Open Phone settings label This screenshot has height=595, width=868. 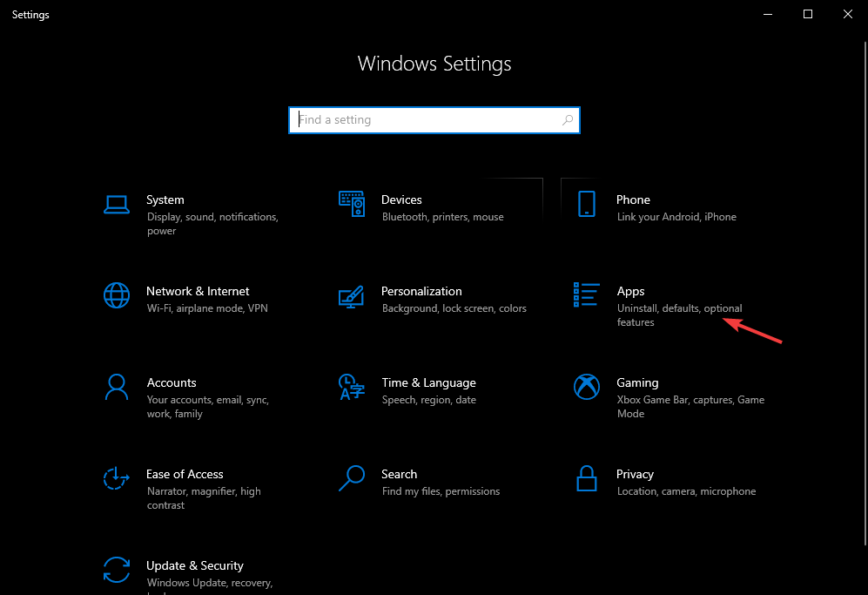pyautogui.click(x=633, y=199)
